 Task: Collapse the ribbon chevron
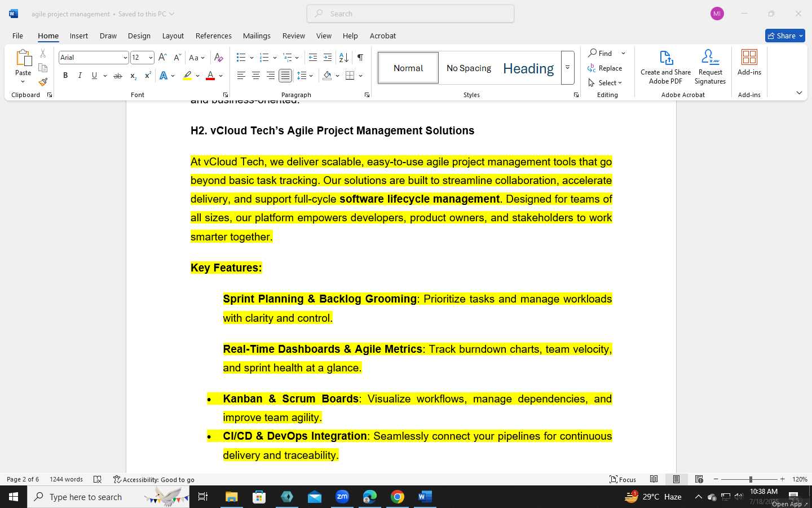(799, 93)
